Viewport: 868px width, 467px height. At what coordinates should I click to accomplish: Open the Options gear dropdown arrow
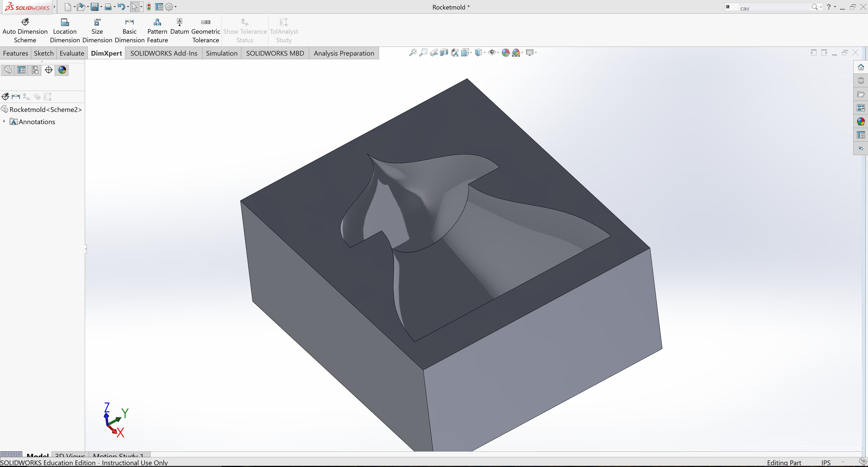[175, 7]
